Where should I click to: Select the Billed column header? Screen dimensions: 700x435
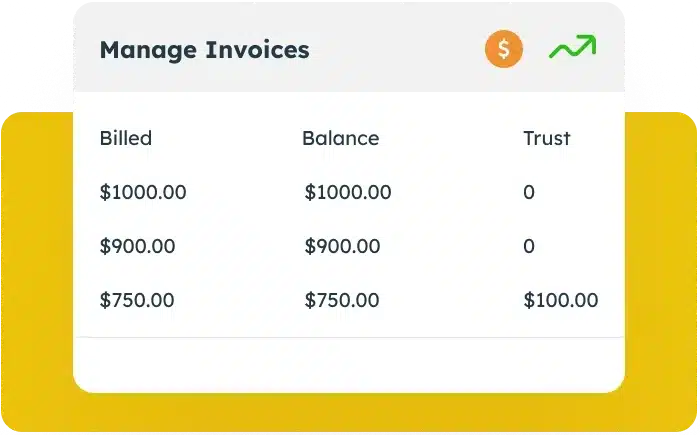pos(126,138)
